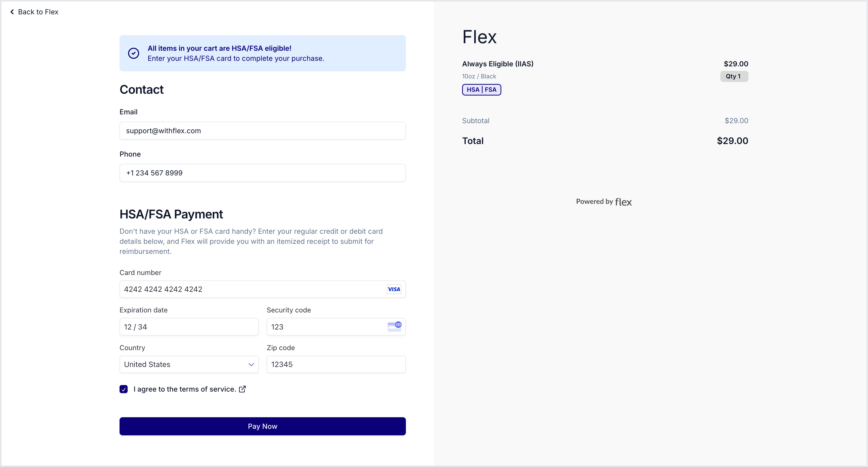
Task: Click the eligibility checkmark circle icon
Action: (x=133, y=53)
